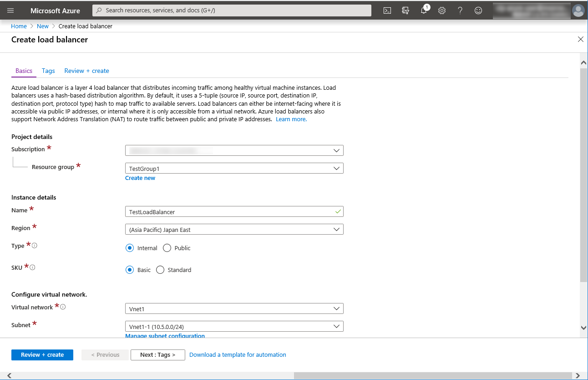The width and height of the screenshot is (588, 380).
Task: Select the Public load balancer type
Action: [x=167, y=248]
